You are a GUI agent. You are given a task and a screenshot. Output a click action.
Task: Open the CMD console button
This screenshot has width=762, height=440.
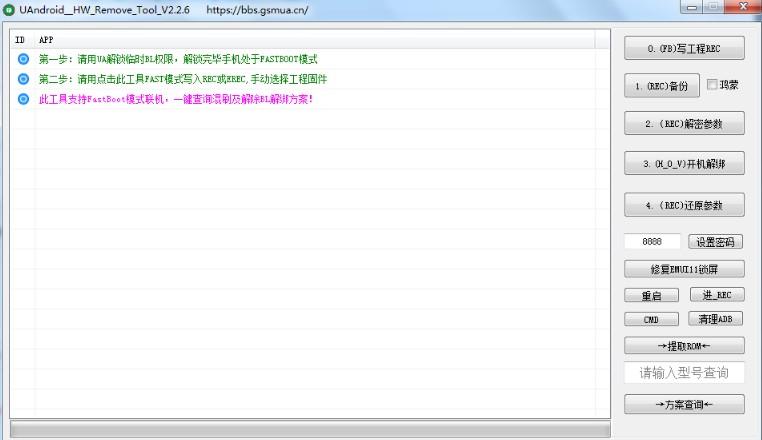(x=652, y=319)
